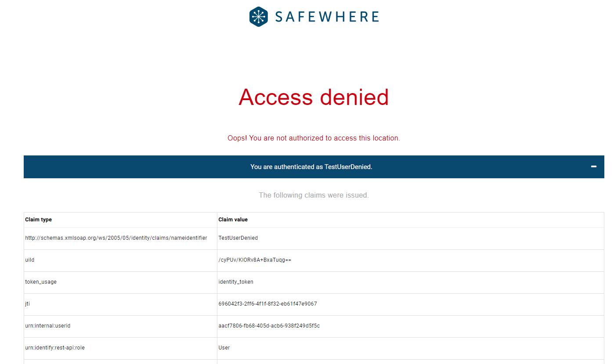Click the following claims were issued text
This screenshot has width=614, height=364.
click(x=314, y=195)
